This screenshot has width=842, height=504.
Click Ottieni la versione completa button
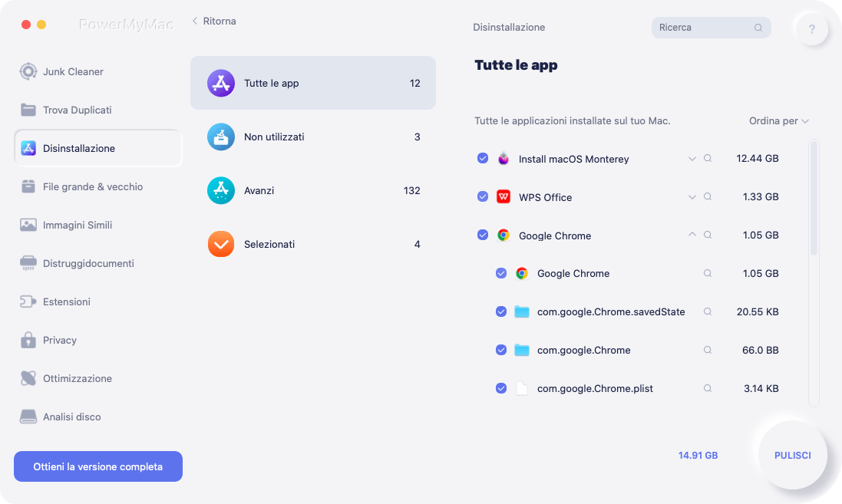click(98, 466)
